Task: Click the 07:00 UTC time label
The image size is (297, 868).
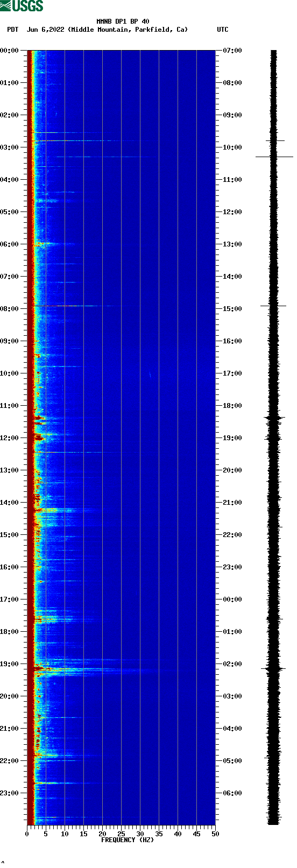Action: pyautogui.click(x=232, y=51)
